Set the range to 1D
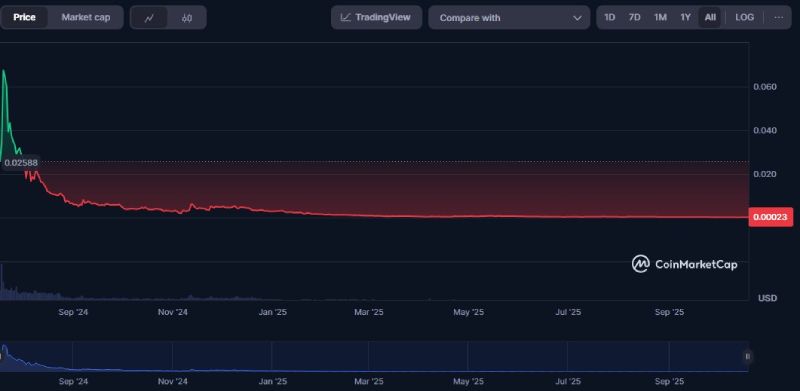This screenshot has width=800, height=391. click(x=609, y=17)
